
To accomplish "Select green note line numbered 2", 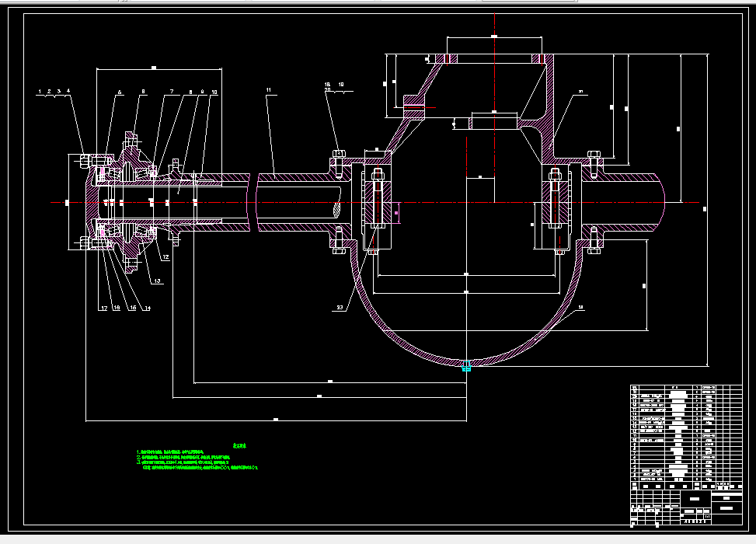I will pyautogui.click(x=183, y=457).
